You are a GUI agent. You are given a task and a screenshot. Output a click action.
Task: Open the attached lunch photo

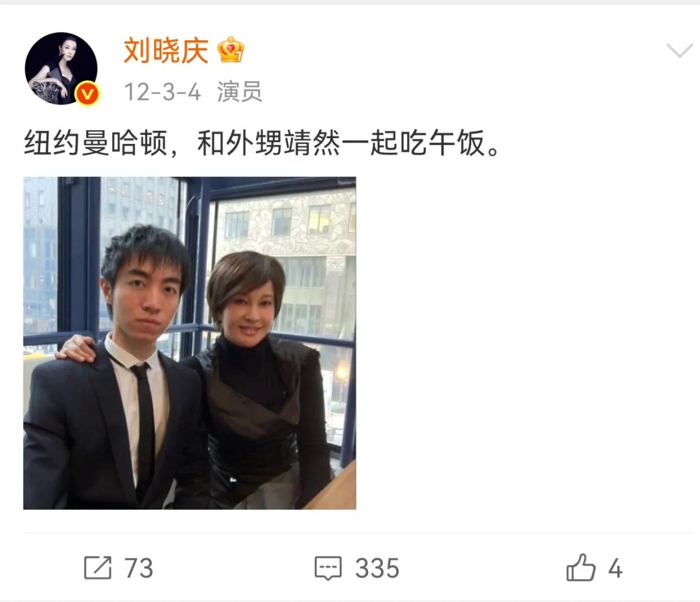[190, 343]
